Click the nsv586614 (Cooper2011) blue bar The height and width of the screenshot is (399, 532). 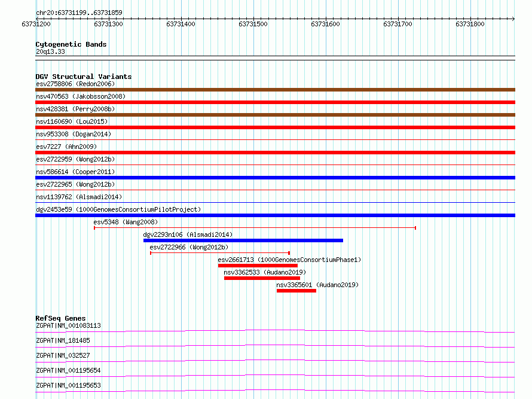275,178
